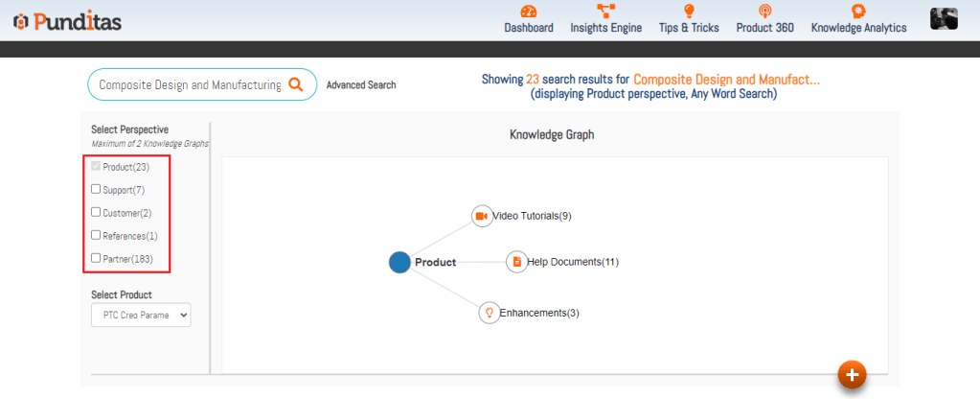Click the Tips & Tricks lightbulb icon
Viewport: 980px width, 399px height.
coord(689,12)
